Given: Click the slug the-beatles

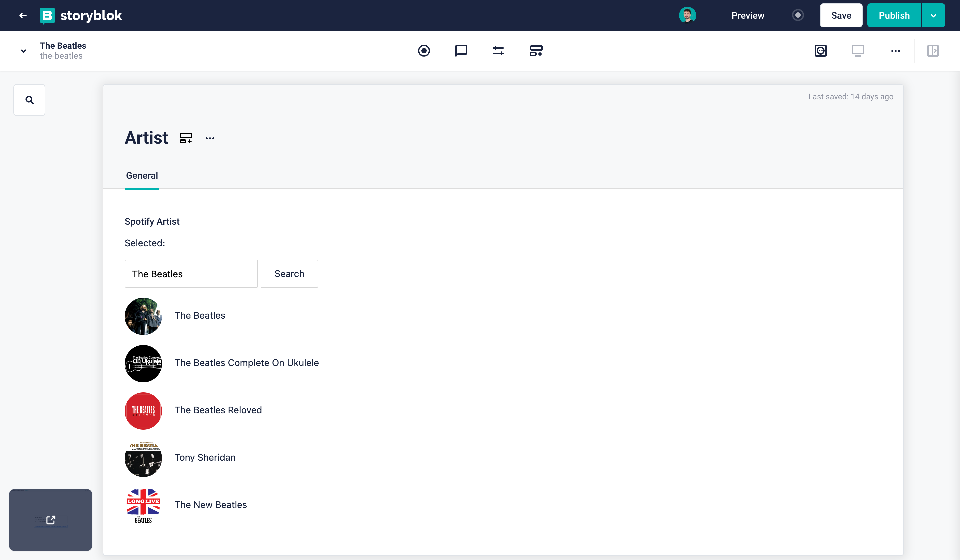Looking at the screenshot, I should coord(61,56).
